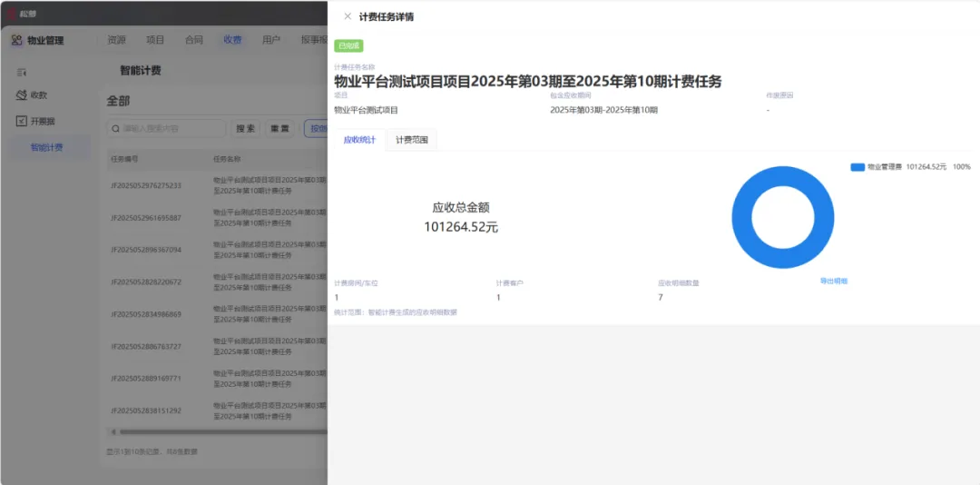The width and height of the screenshot is (980, 485).
Task: Close the 计费任务详情 panel with the X
Action: pos(348,16)
